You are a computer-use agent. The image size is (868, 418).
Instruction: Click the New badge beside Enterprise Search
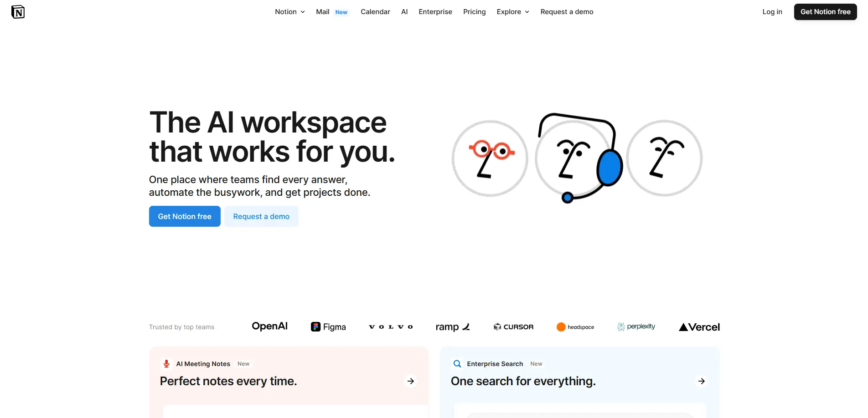(x=536, y=364)
